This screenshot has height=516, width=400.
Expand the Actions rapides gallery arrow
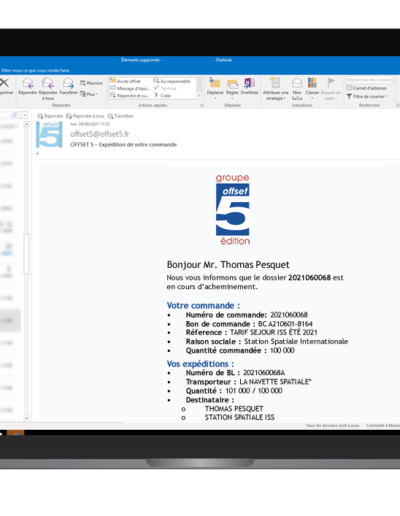pos(199,96)
